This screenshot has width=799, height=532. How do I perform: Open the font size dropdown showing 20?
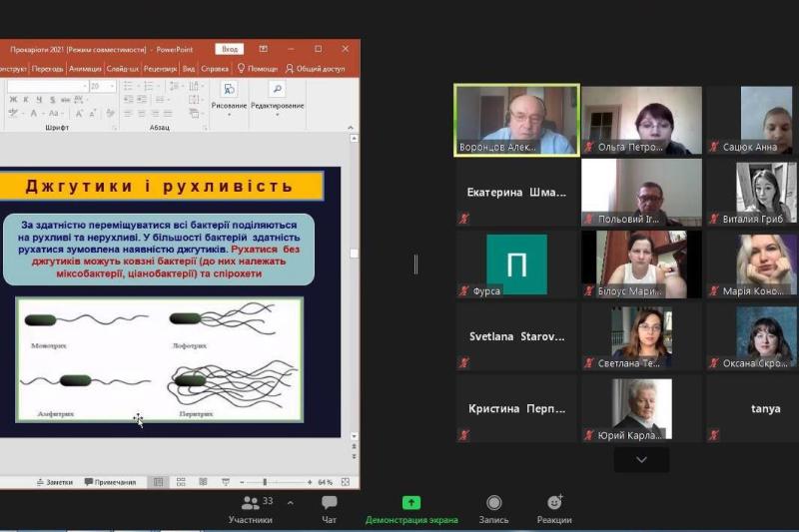click(x=103, y=86)
